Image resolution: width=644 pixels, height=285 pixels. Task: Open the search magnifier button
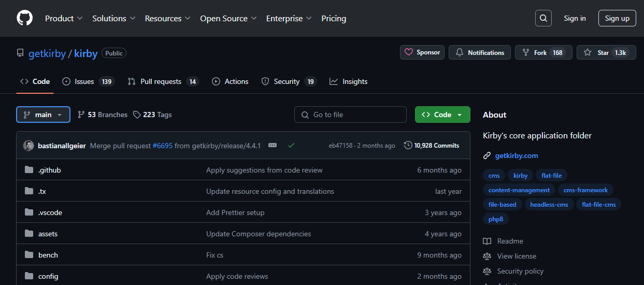pyautogui.click(x=543, y=18)
